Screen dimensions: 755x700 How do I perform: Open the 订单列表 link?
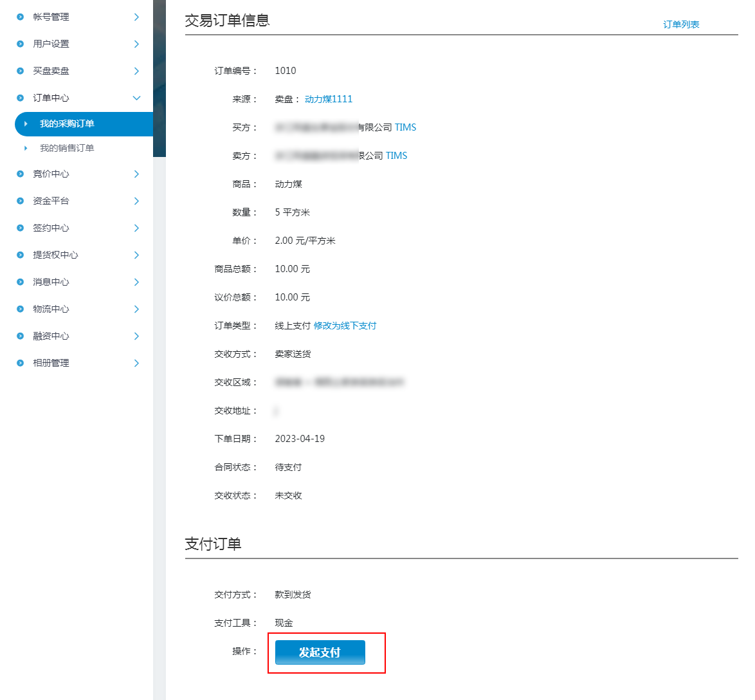point(681,24)
